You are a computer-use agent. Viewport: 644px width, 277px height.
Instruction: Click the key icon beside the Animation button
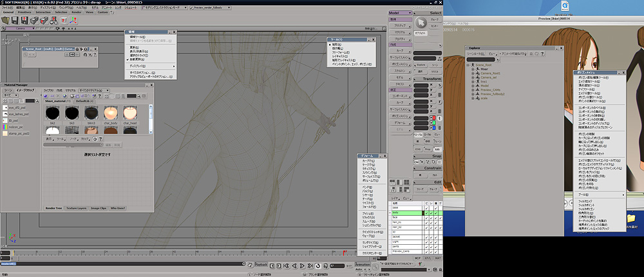(375, 267)
